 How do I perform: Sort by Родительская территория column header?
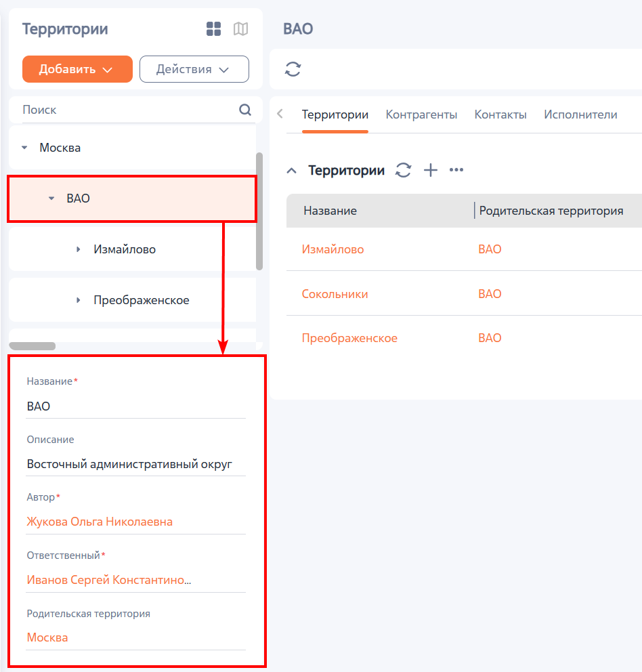[x=551, y=211]
